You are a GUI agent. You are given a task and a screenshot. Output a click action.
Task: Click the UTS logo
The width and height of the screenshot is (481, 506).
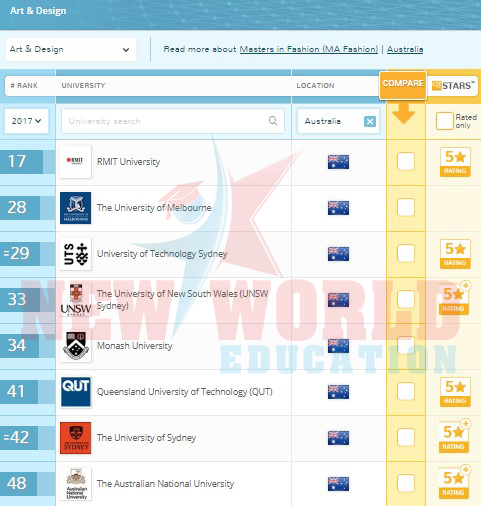pos(75,254)
